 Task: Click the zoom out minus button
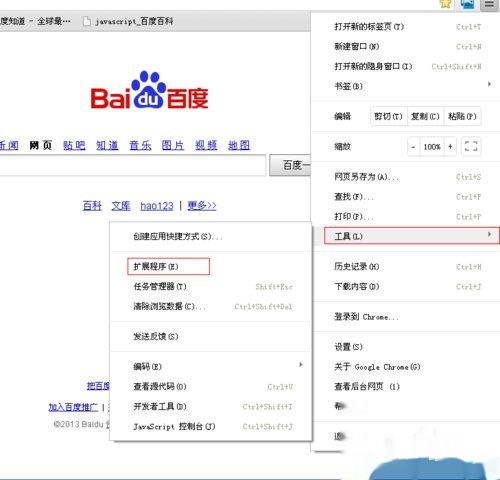pos(413,146)
